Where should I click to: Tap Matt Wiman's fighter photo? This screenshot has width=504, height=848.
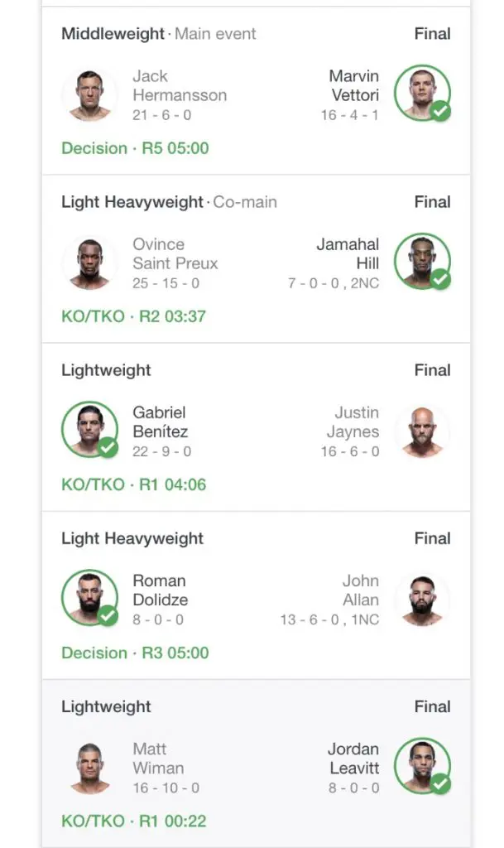click(89, 767)
